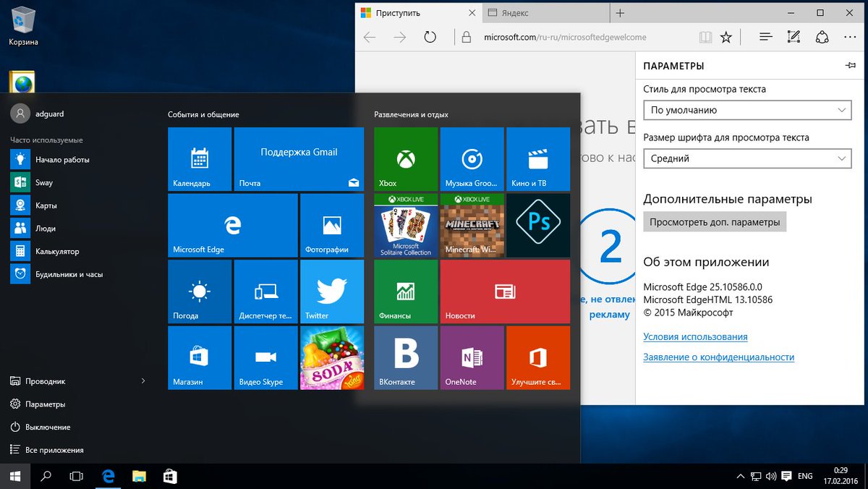Image resolution: width=868 pixels, height=489 pixels.
Task: Pin the Параметры settings pane
Action: pos(851,66)
